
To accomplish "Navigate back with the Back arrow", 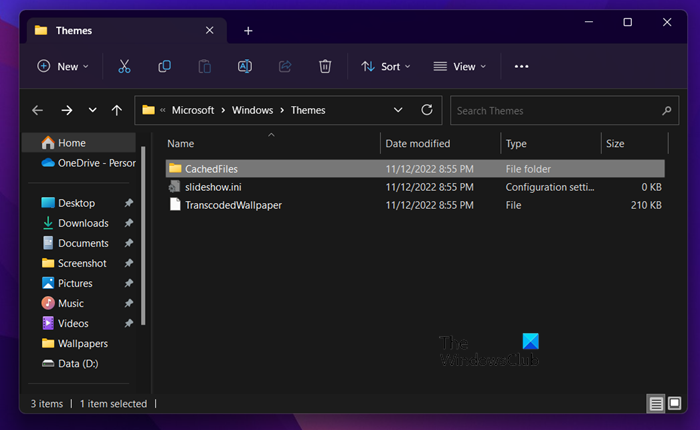I will (38, 110).
